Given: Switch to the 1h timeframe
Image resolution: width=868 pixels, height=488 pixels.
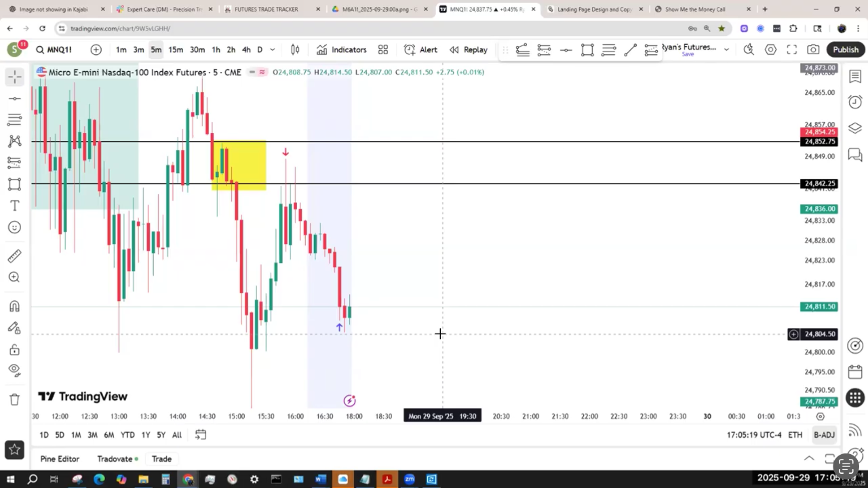Looking at the screenshot, I should pyautogui.click(x=216, y=49).
